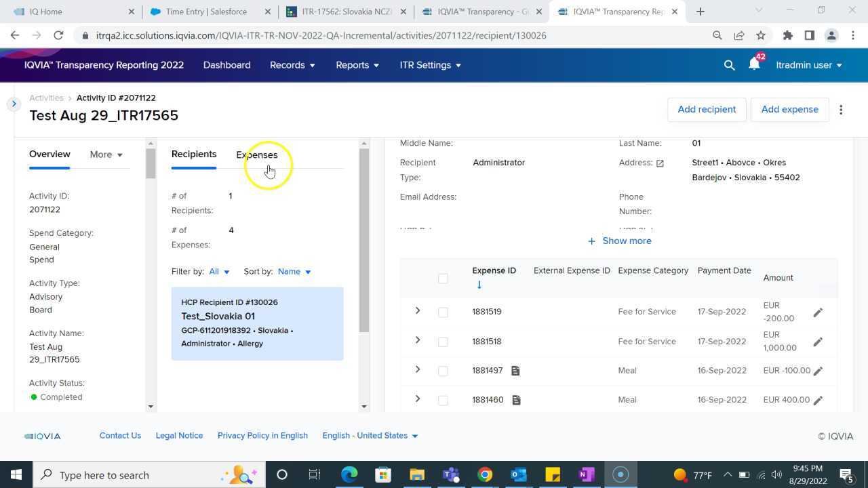Open notifications bell with 42 badge
Image resolution: width=868 pixels, height=488 pixels.
click(755, 64)
